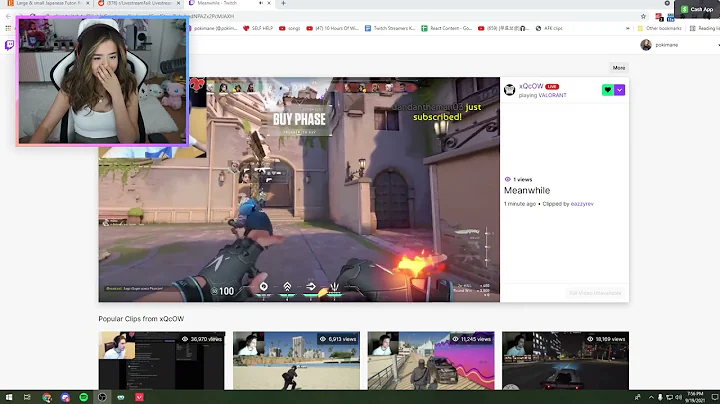Viewport: 720px width, 404px height.
Task: Show hidden system tray icons
Action: pyautogui.click(x=651, y=397)
